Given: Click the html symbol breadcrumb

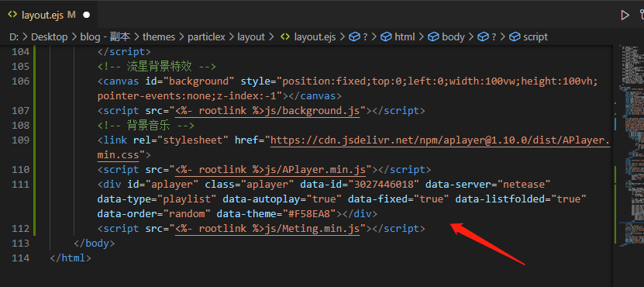Looking at the screenshot, I should point(405,37).
